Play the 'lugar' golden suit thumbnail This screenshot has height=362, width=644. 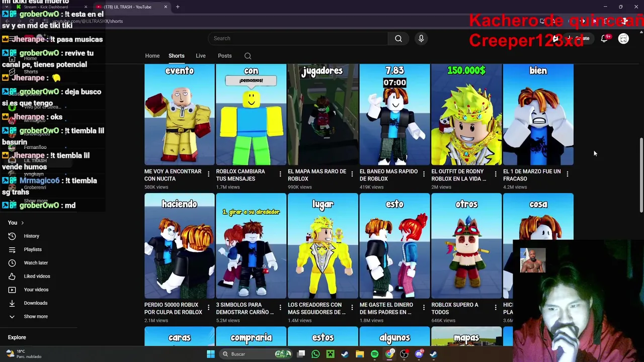click(x=323, y=246)
